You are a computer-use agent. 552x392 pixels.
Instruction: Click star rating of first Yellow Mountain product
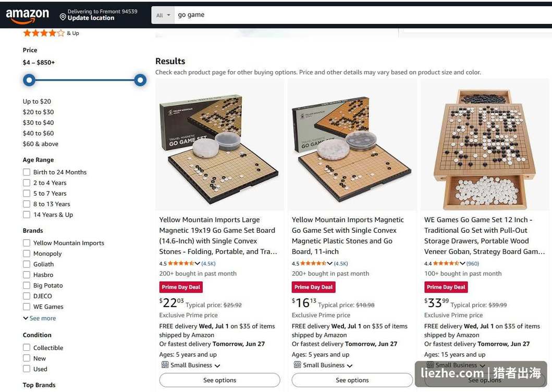(180, 263)
